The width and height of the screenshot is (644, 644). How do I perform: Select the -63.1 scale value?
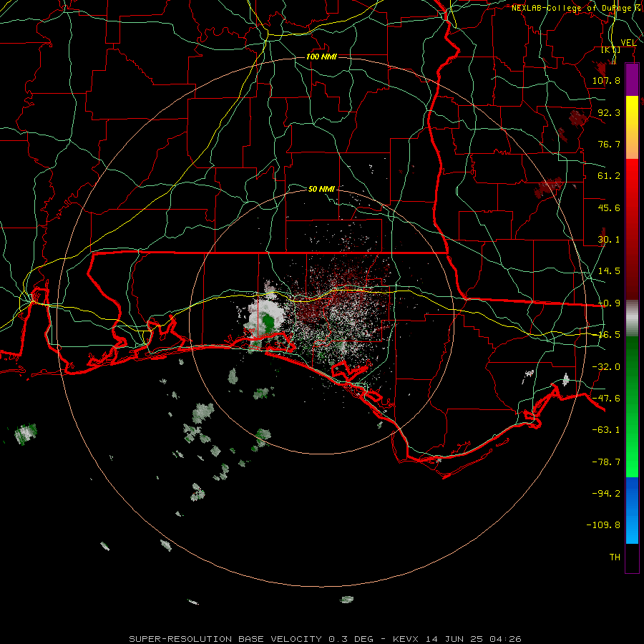(606, 430)
